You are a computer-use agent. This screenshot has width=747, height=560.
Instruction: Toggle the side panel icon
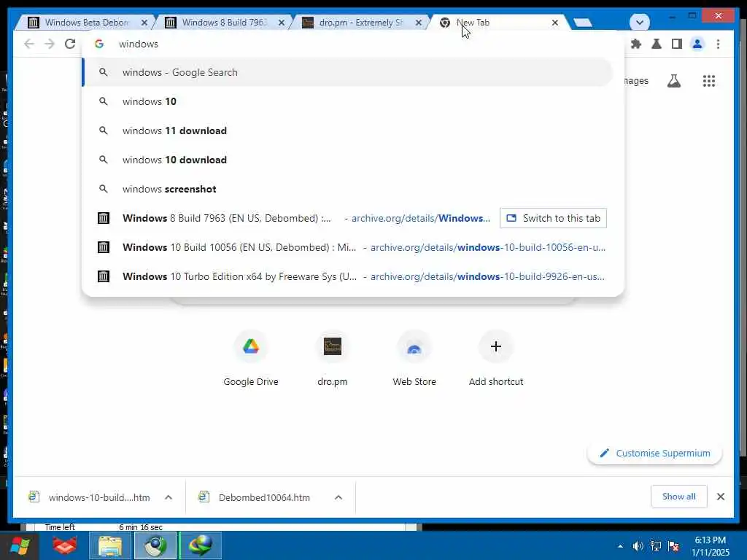click(x=676, y=44)
